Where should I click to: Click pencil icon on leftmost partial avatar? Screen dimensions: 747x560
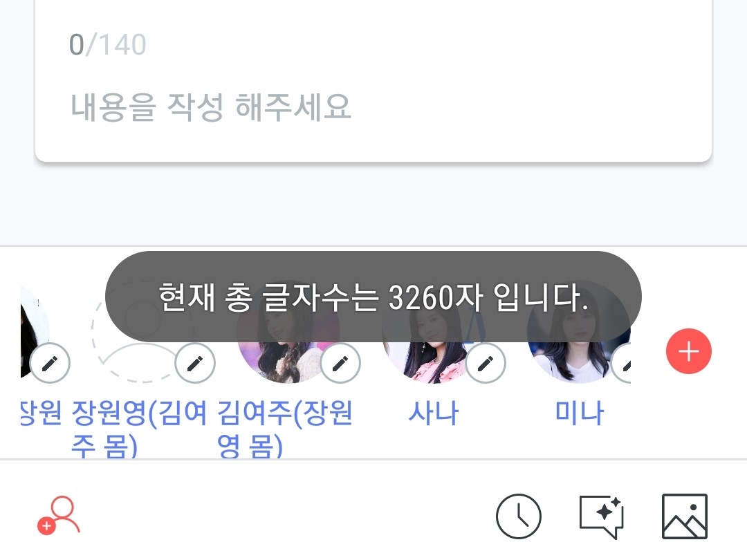(x=50, y=364)
